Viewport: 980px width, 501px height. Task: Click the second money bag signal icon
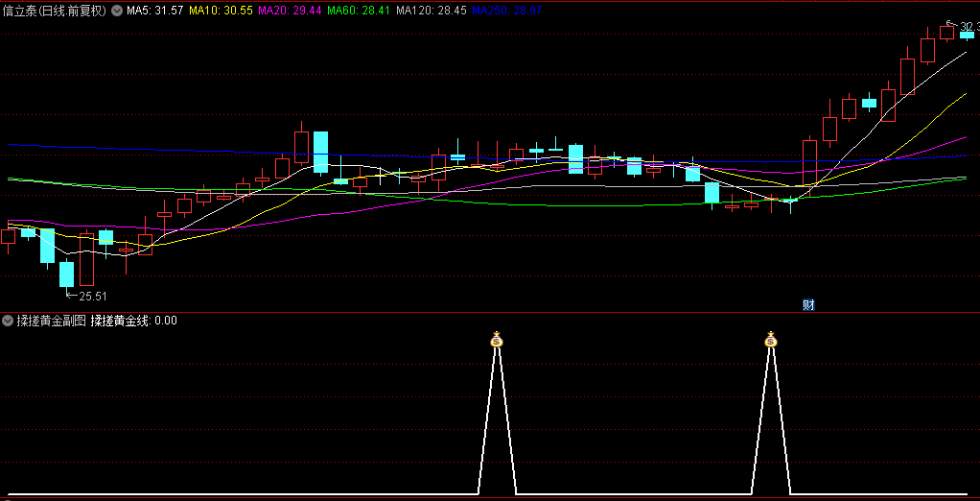[771, 340]
